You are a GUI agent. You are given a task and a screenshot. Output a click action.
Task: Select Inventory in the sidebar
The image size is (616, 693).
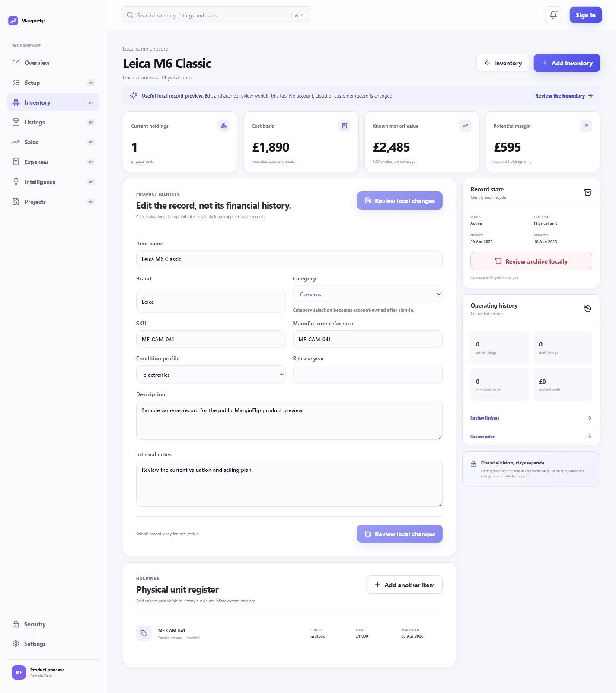click(53, 102)
